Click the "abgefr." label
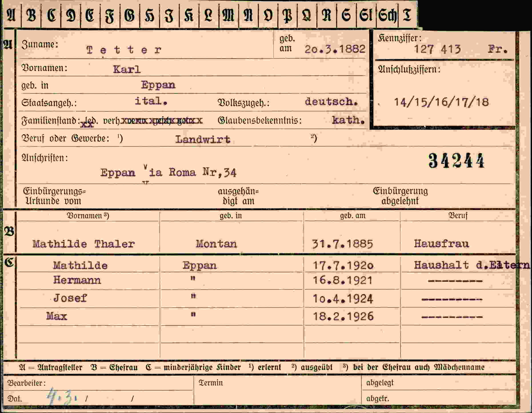Screen dimensions: 532x413 pyautogui.click(x=378, y=398)
